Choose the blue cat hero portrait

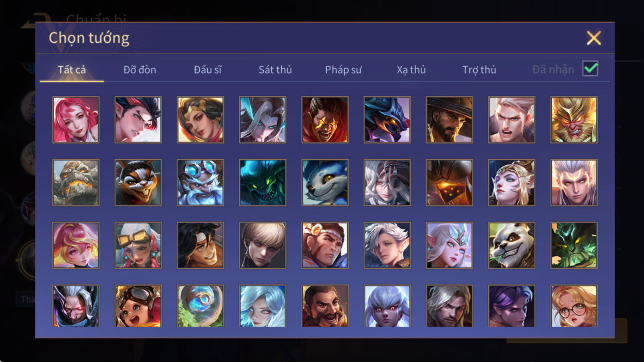[x=325, y=182]
